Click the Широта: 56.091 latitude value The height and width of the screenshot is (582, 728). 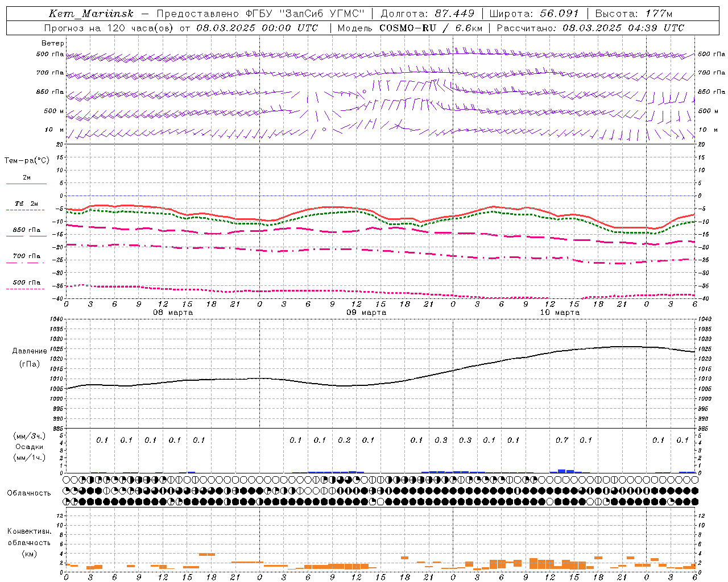click(534, 14)
